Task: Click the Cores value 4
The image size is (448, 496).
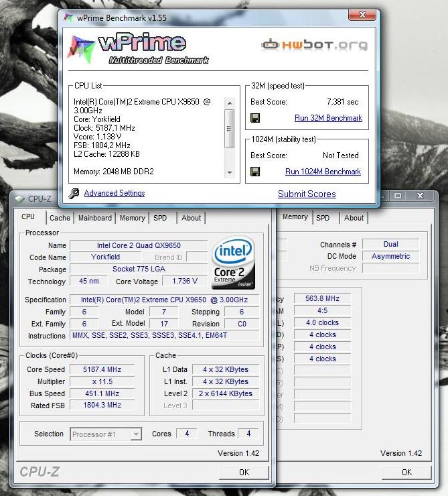Action: click(x=187, y=434)
